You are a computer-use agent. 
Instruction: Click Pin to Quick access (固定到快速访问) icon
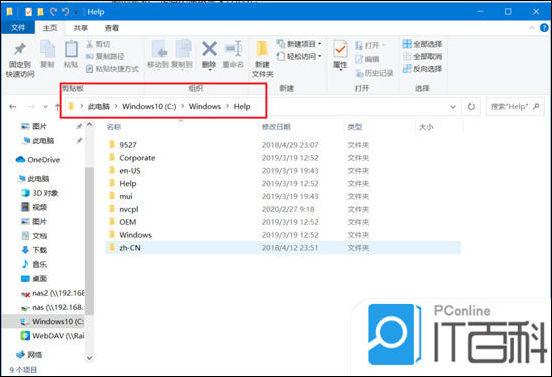pos(20,49)
